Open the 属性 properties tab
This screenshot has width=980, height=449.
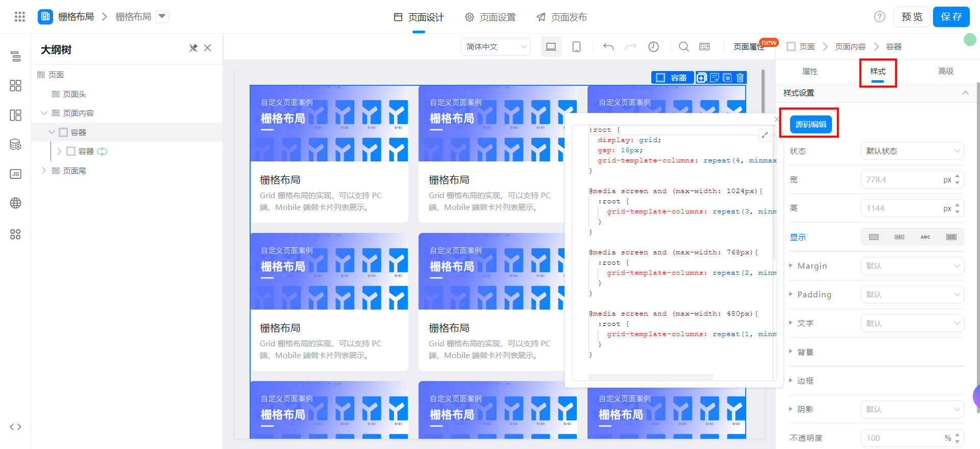pyautogui.click(x=810, y=71)
